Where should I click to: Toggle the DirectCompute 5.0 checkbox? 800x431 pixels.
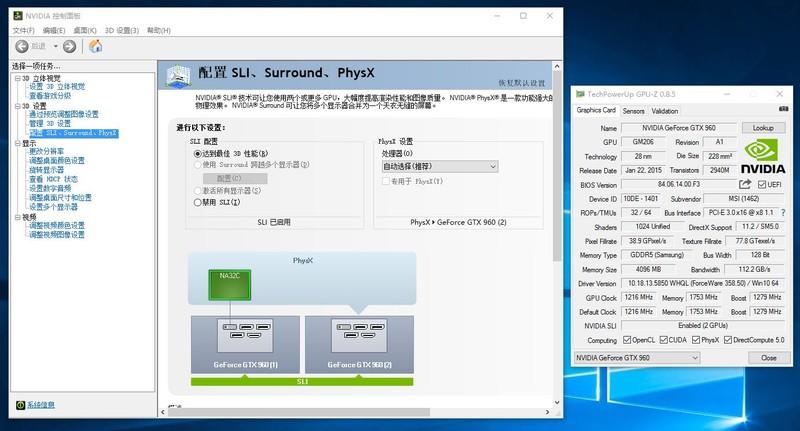pyautogui.click(x=728, y=340)
